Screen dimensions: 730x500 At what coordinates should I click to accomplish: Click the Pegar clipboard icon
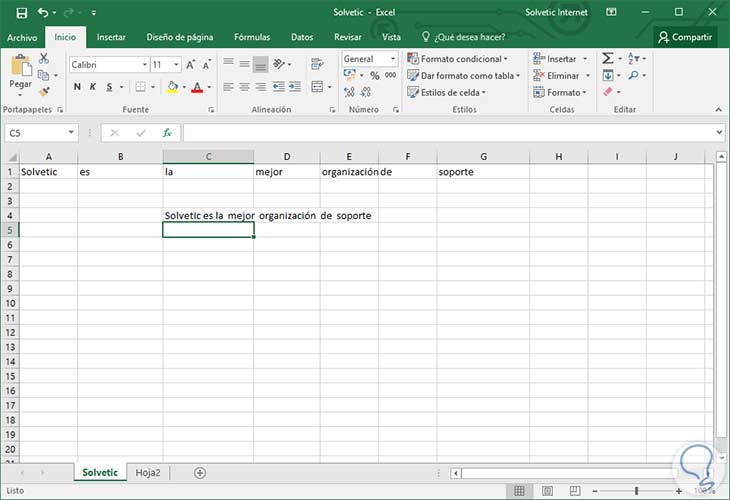(x=20, y=66)
